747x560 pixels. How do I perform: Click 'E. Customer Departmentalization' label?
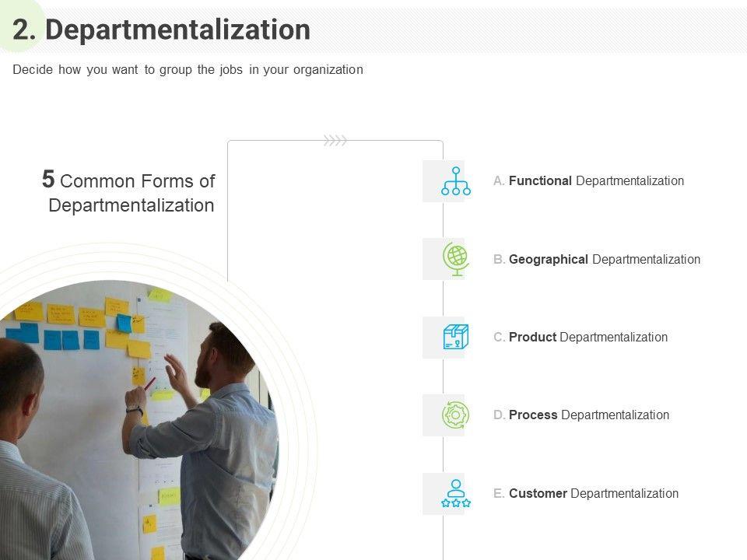[x=585, y=493]
